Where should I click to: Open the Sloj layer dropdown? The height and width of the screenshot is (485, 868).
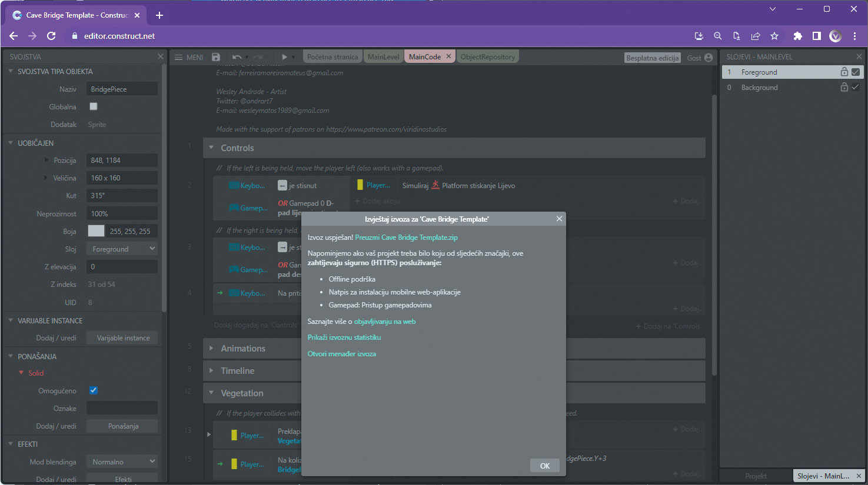(x=122, y=249)
